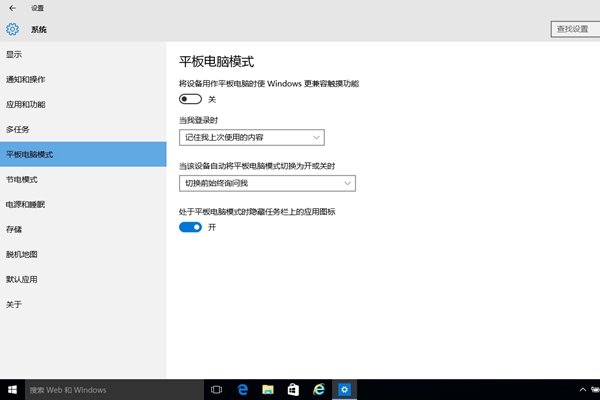Select 多任务 in the sidebar

pyautogui.click(x=83, y=129)
